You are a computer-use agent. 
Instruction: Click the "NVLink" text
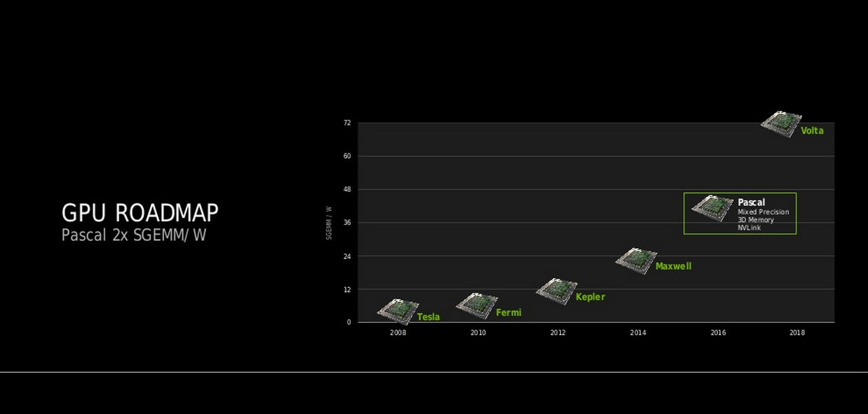(x=750, y=228)
